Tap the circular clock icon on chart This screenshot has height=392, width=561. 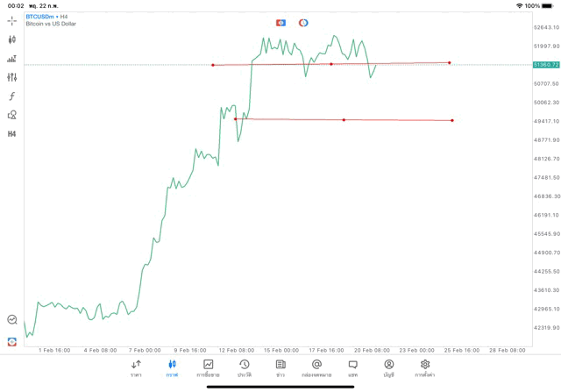pyautogui.click(x=303, y=23)
